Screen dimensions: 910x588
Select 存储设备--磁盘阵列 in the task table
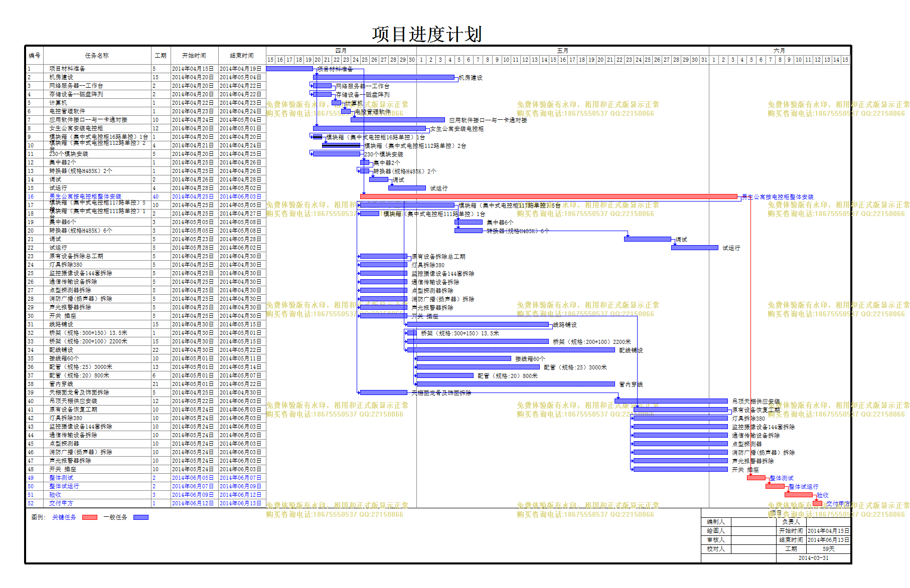click(76, 94)
